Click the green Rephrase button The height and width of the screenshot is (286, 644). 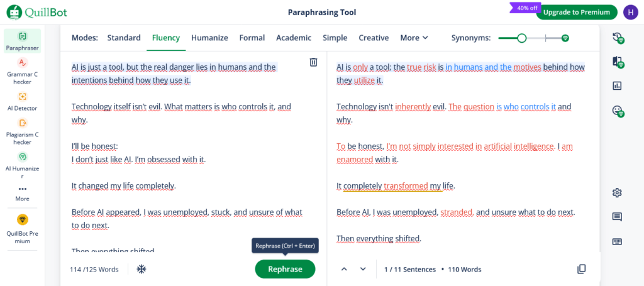coord(285,269)
